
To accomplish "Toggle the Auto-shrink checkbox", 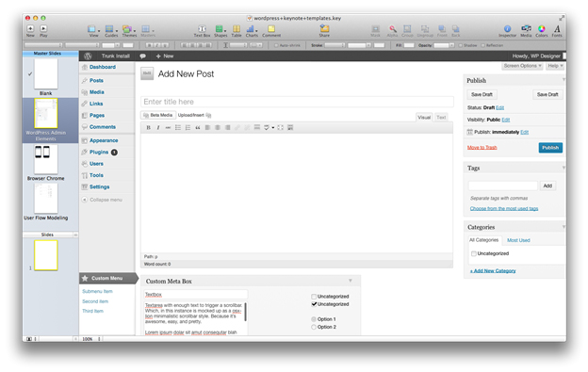I will tap(276, 45).
